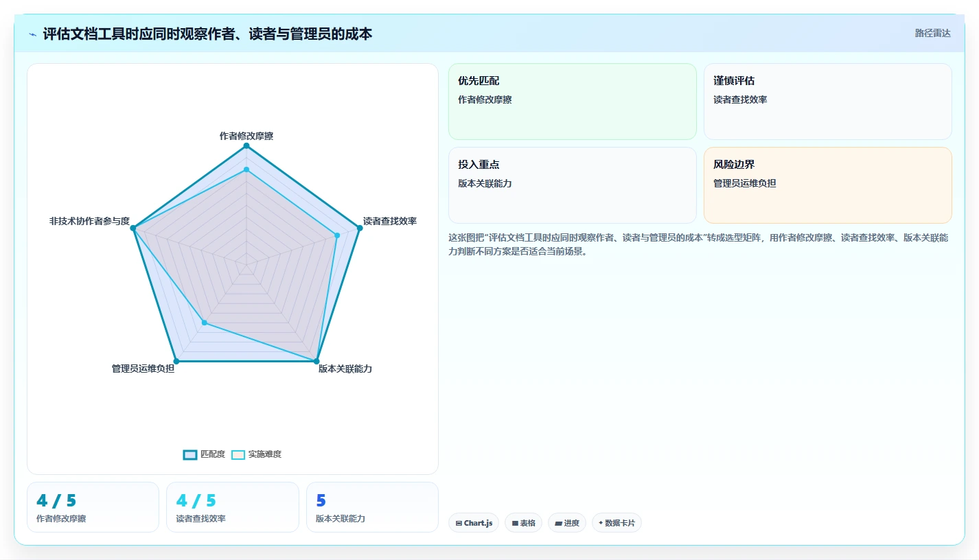Toggle the 匹配度 legend entry

204,454
